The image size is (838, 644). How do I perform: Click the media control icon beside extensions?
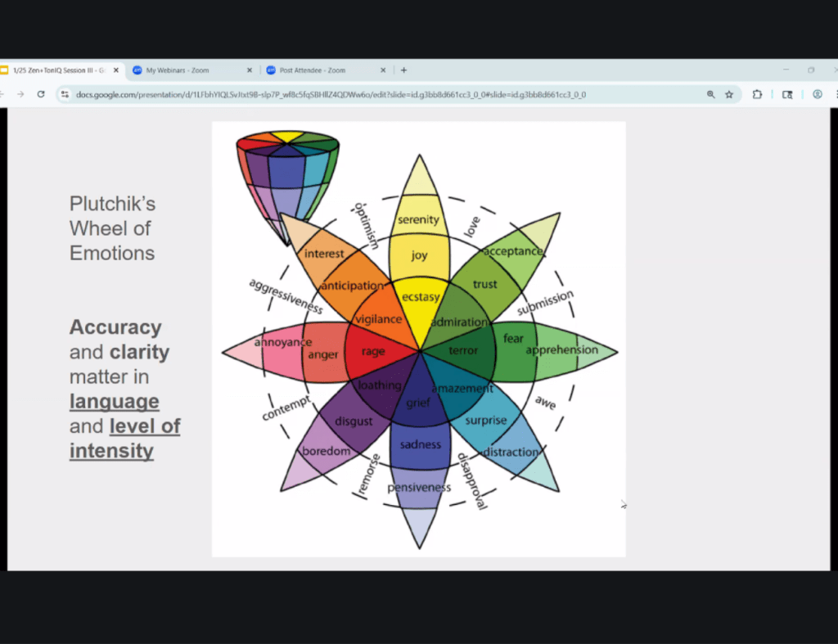pos(787,94)
